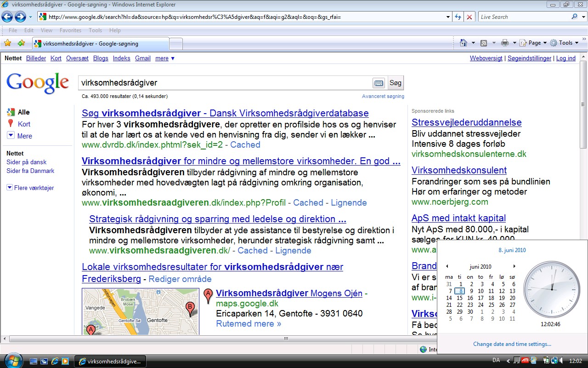Viewport: 588px width, 368px height.
Task: Click the Favorites star icon
Action: (x=8, y=43)
